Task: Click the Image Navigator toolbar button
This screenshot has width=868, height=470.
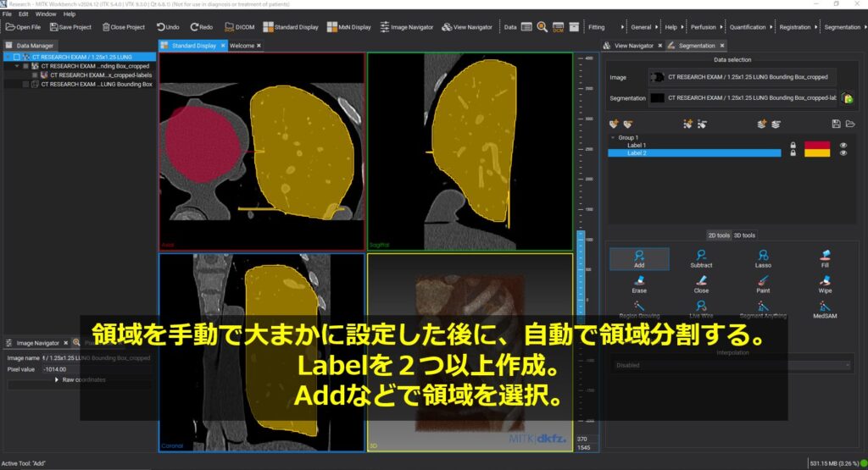Action: click(406, 26)
